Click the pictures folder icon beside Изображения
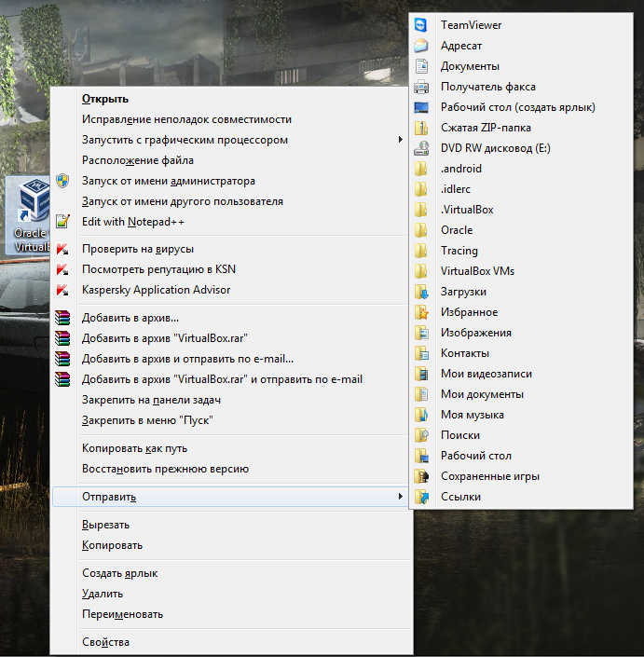 [420, 333]
